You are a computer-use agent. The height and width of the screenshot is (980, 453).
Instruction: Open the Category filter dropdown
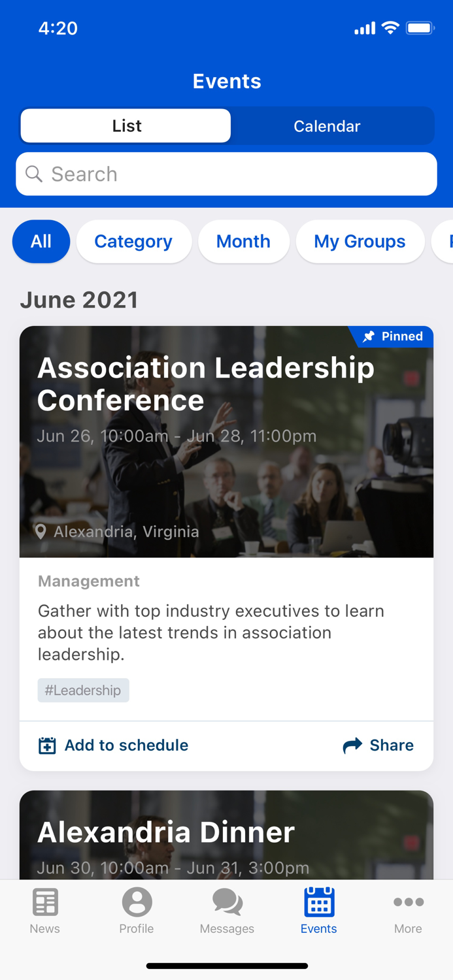(x=133, y=241)
